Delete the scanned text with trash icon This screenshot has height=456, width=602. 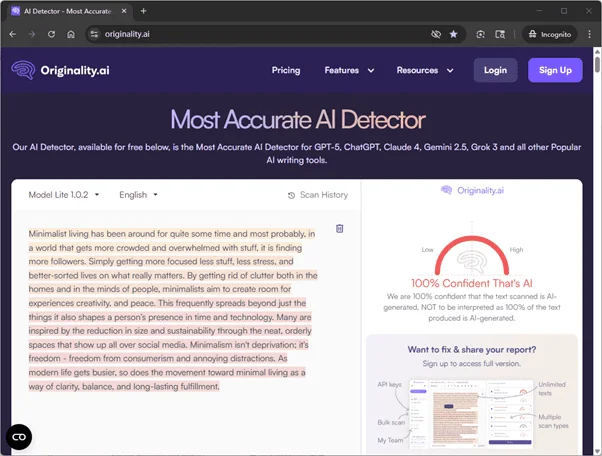339,229
